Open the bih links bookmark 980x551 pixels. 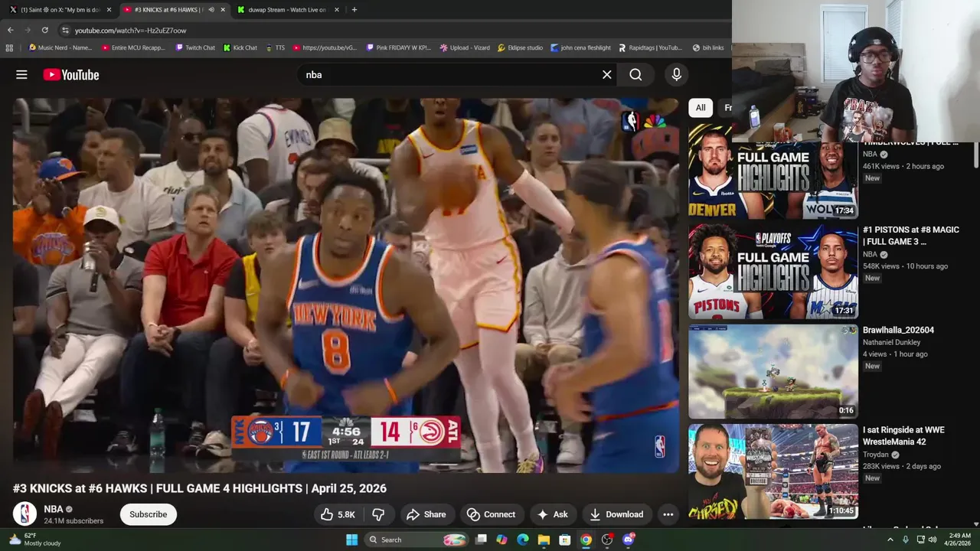coord(708,47)
